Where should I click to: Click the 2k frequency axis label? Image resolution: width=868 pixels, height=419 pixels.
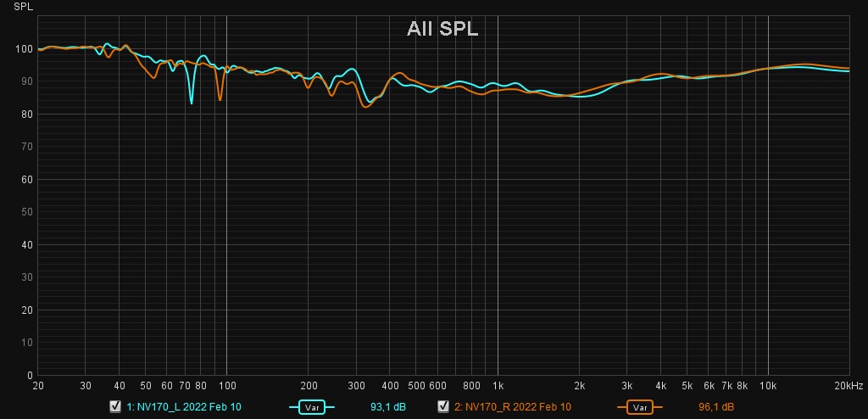coord(579,384)
